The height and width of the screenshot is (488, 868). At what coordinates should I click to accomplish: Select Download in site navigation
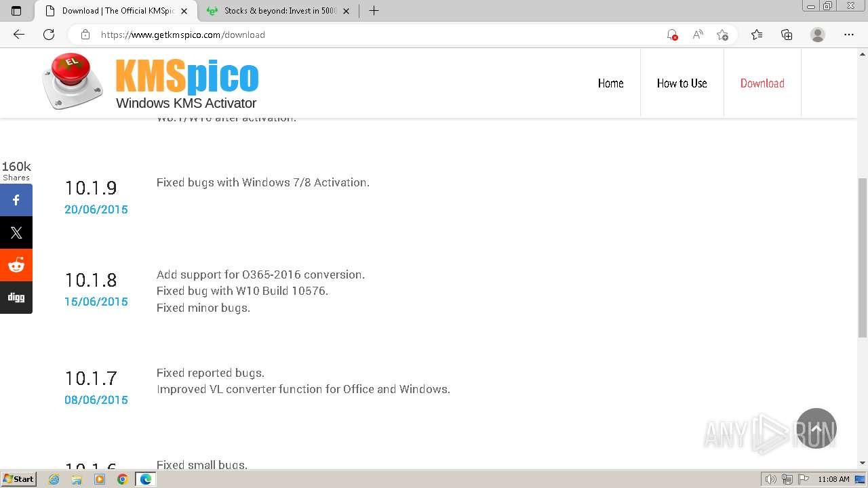[x=762, y=83]
